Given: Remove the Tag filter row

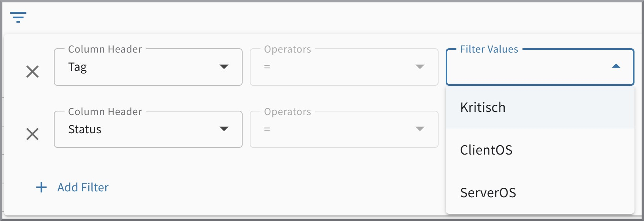Looking at the screenshot, I should 32,72.
